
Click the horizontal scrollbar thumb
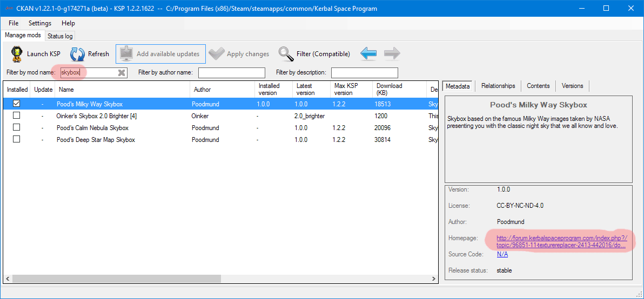tap(117, 279)
